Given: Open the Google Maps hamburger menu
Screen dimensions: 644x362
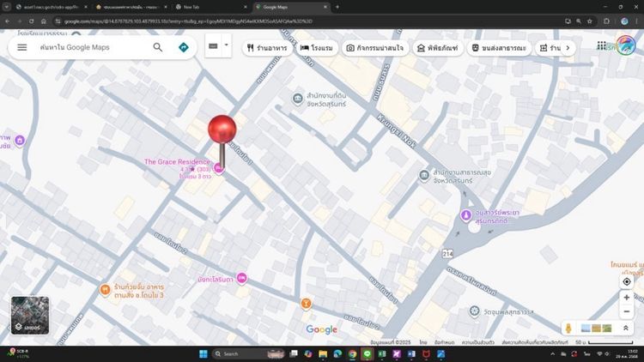Looking at the screenshot, I should point(22,48).
